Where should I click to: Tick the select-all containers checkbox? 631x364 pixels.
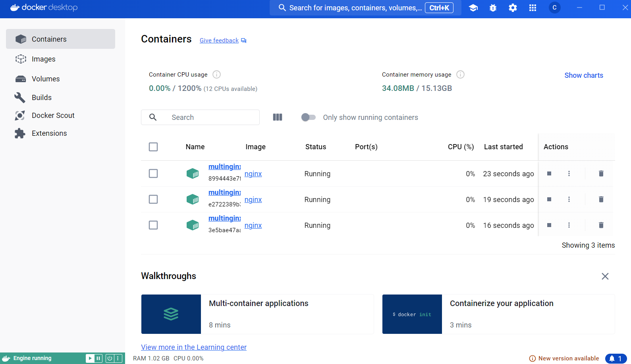[153, 147]
